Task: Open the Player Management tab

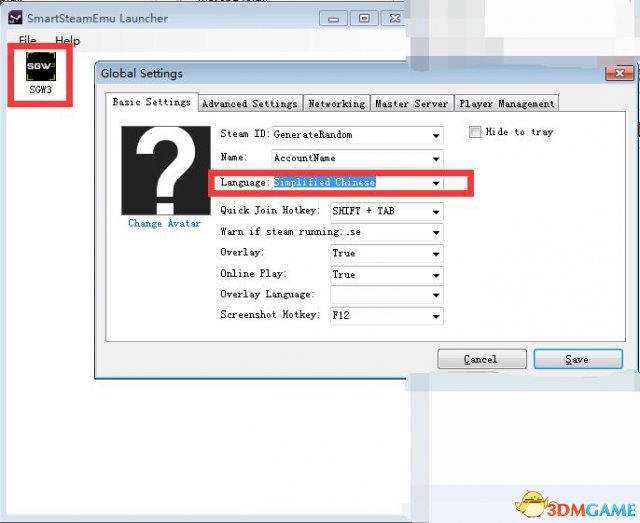Action: (505, 103)
